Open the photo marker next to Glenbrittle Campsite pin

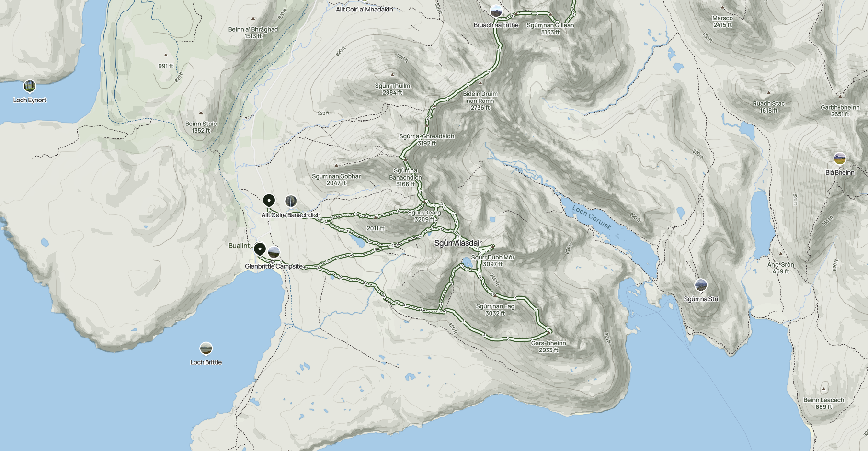[x=274, y=252]
